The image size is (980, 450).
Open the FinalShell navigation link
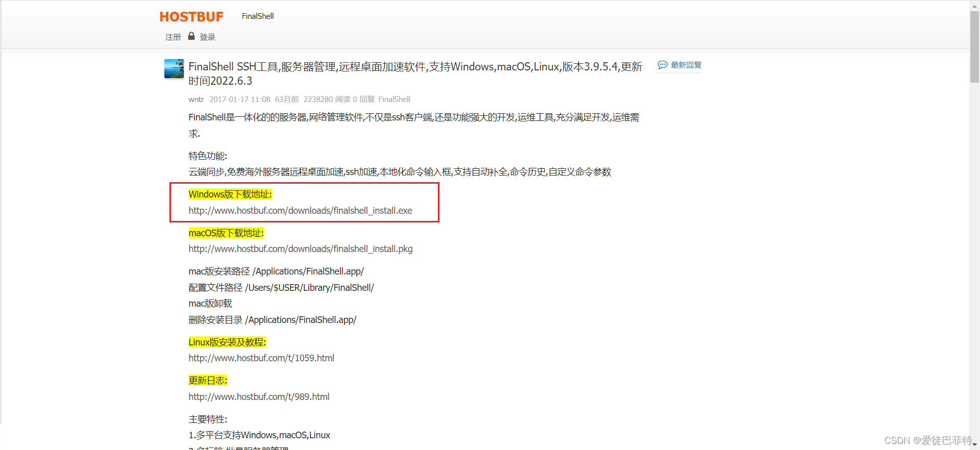point(258,16)
